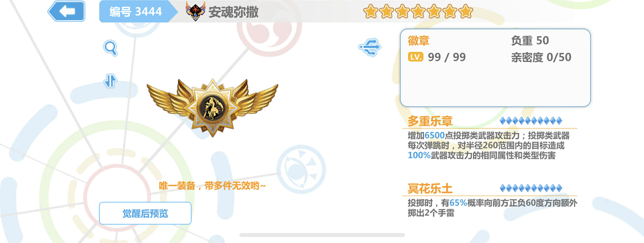The height and width of the screenshot is (243, 644).
Task: Open the 觉醒后预览 preview button
Action: coord(145,213)
